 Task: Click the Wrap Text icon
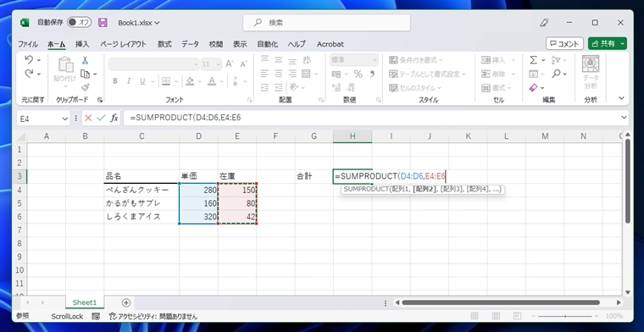point(307,60)
